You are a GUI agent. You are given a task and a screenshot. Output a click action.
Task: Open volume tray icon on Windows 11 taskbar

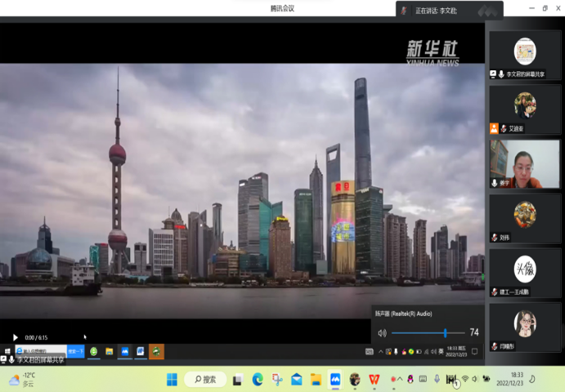tap(475, 379)
